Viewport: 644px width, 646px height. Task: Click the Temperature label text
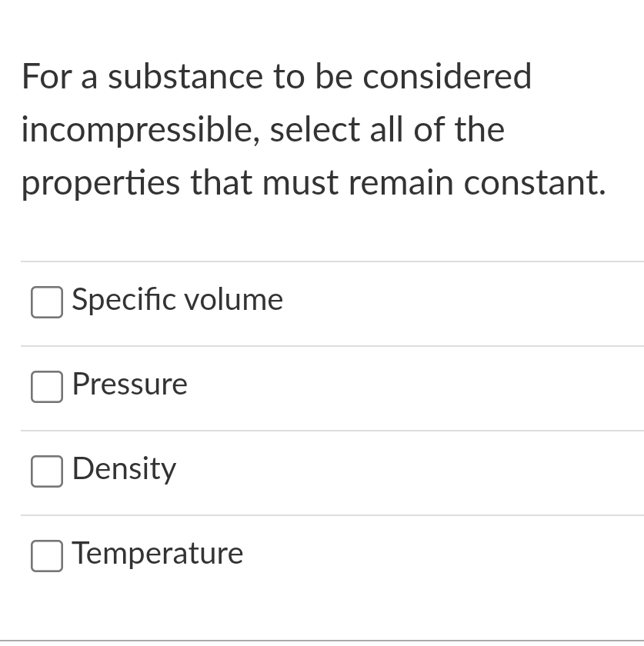coord(157,554)
